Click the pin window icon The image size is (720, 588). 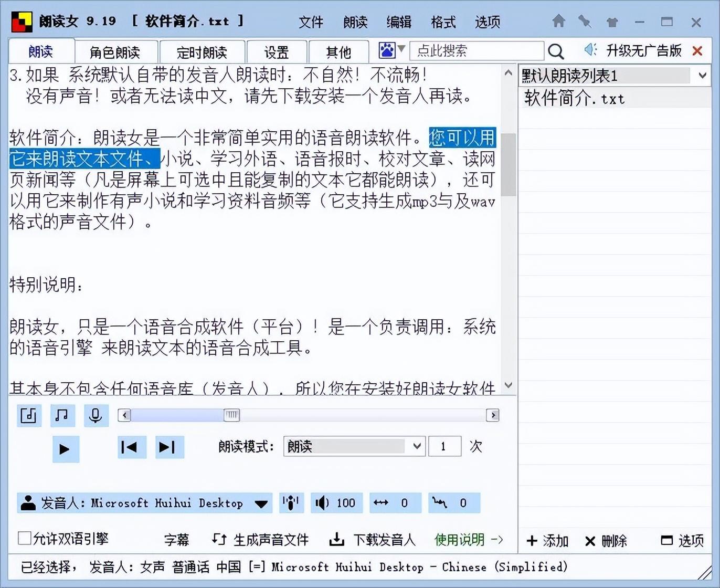(585, 21)
